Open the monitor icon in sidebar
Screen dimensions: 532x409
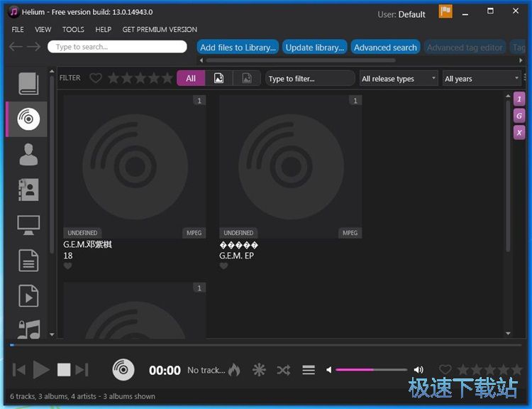(x=28, y=225)
